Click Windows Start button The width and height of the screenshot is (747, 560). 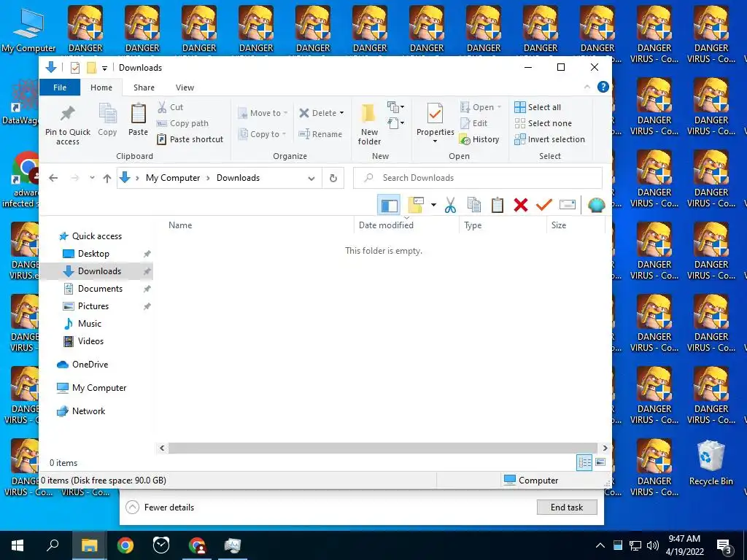[18, 545]
